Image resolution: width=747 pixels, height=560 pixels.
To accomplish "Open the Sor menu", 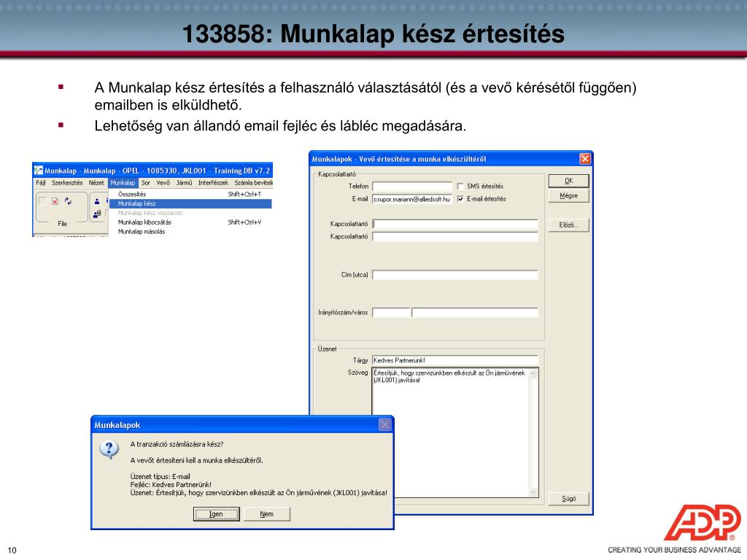I will tap(146, 183).
